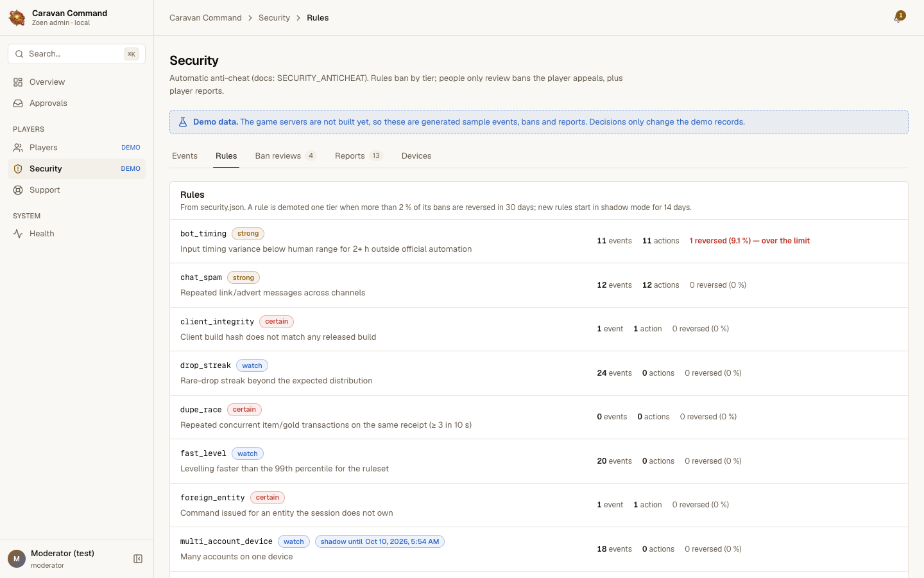Select the Rules tab
Image resolution: width=924 pixels, height=578 pixels.
click(227, 156)
